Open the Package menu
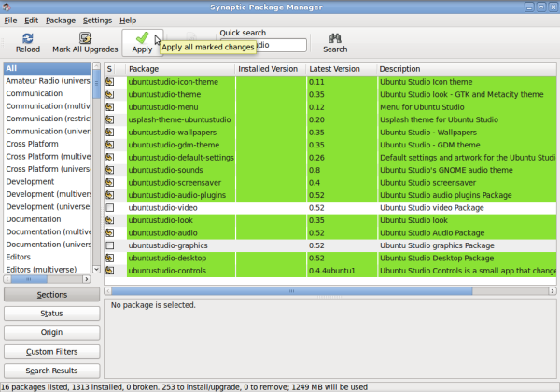Image resolution: width=560 pixels, height=392 pixels. [61, 21]
